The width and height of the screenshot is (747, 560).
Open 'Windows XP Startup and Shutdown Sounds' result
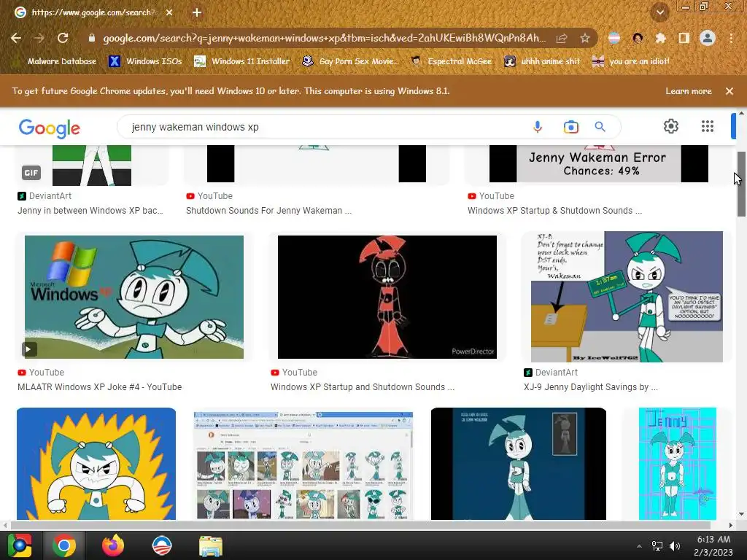pos(362,387)
